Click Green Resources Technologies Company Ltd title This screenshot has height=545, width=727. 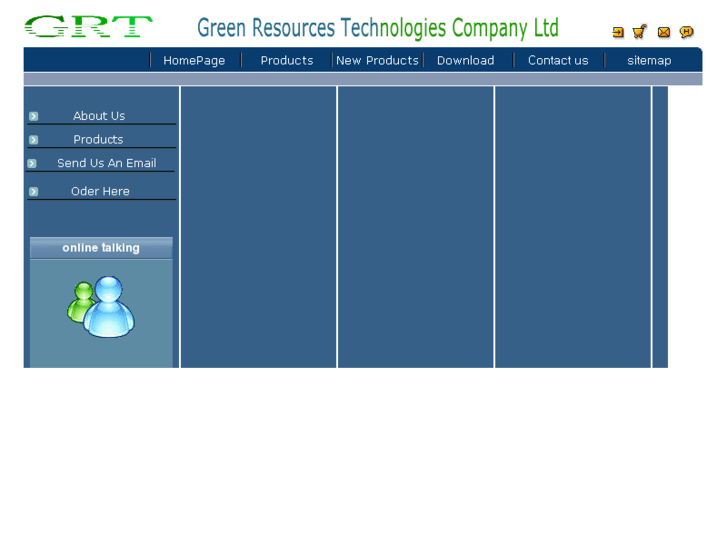(x=378, y=28)
